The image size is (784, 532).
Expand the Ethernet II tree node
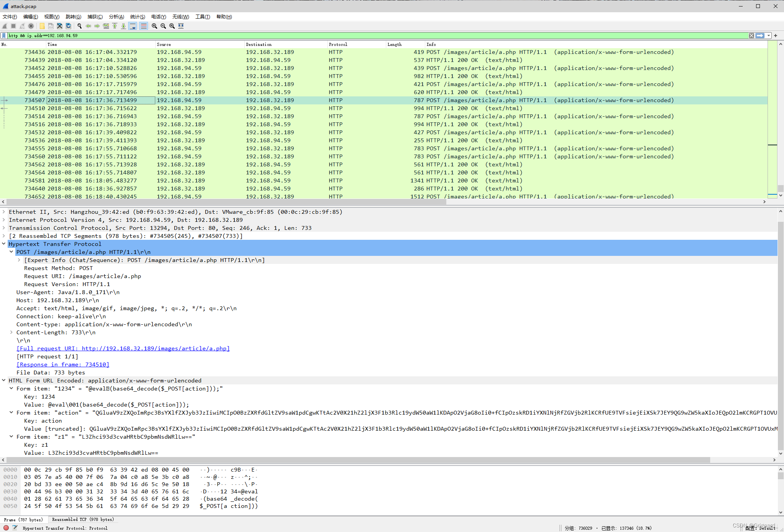pos(4,212)
